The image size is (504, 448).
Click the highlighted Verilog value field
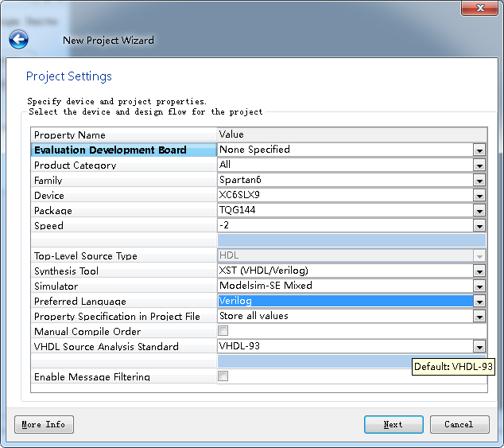point(345,301)
